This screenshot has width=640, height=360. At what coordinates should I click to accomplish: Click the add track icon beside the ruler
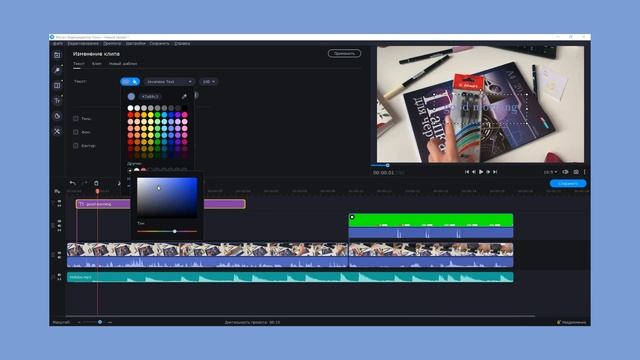tap(57, 191)
